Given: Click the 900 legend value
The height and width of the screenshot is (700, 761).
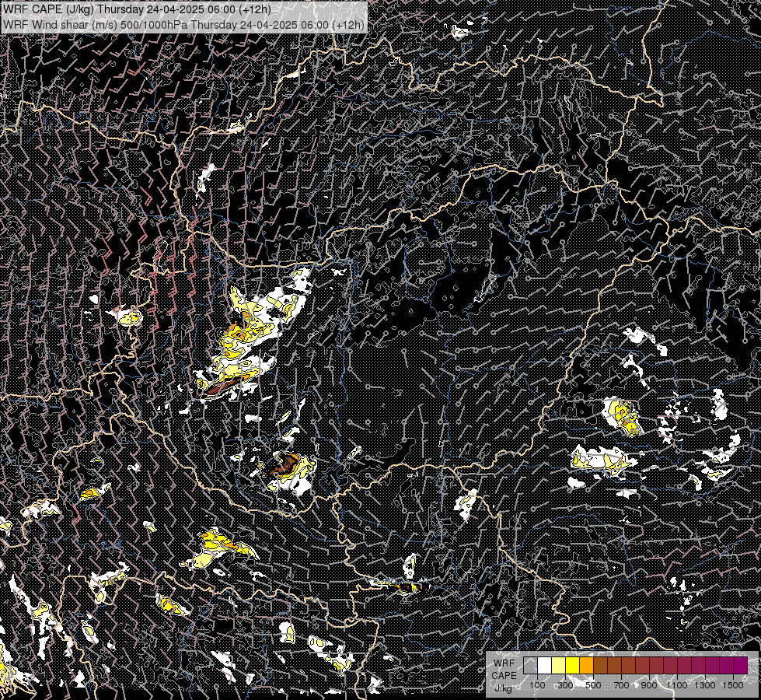Looking at the screenshot, I should point(649,685).
